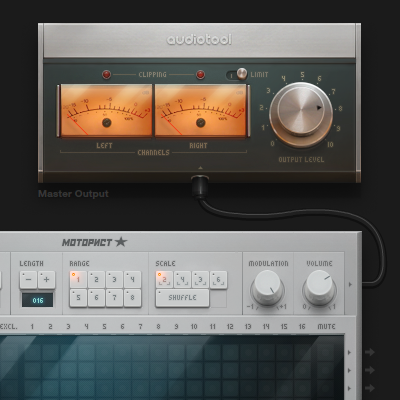The image size is (400, 400).
Task: Decrease pattern length with minus button
Action: [x=28, y=280]
